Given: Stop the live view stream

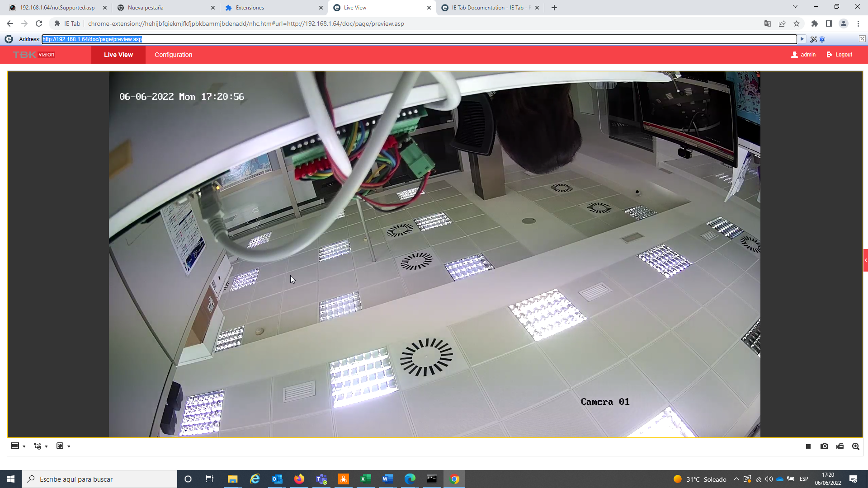Looking at the screenshot, I should coord(808,446).
